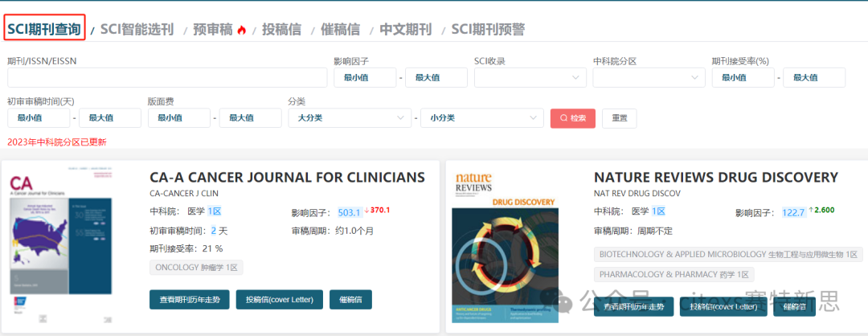Image resolution: width=868 pixels, height=336 pixels.
Task: Click the 影响因子 minimum value field
Action: pos(365,77)
